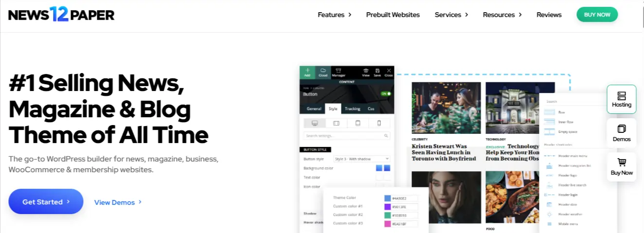Expand the Services dropdown menu

click(451, 15)
